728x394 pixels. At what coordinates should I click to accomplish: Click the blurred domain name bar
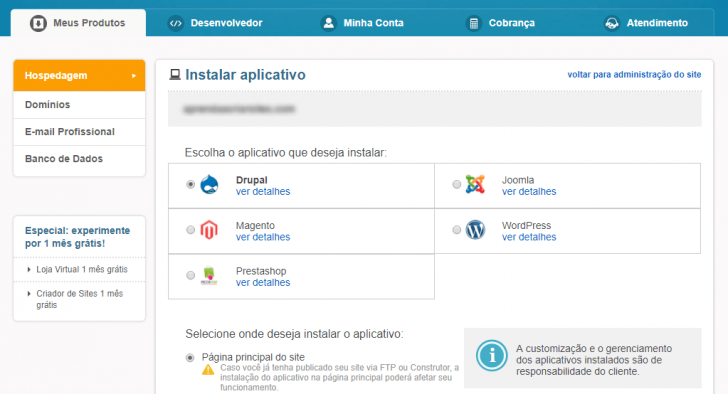click(x=435, y=109)
